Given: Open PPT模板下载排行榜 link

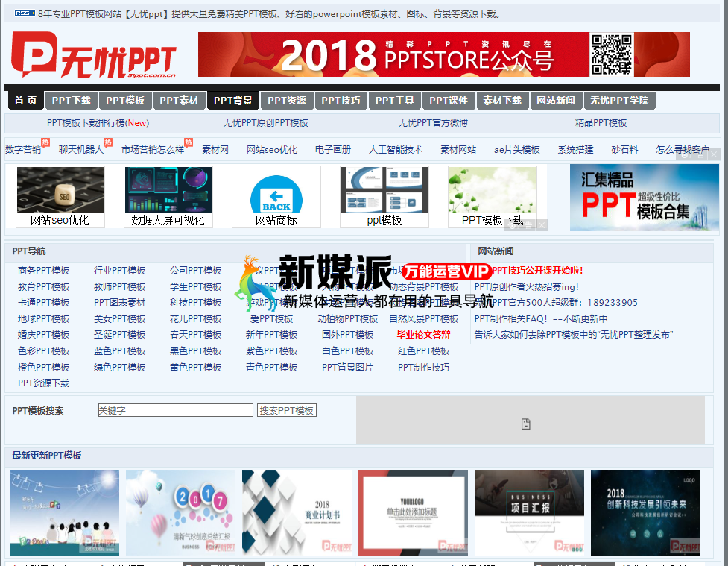Looking at the screenshot, I should click(98, 123).
